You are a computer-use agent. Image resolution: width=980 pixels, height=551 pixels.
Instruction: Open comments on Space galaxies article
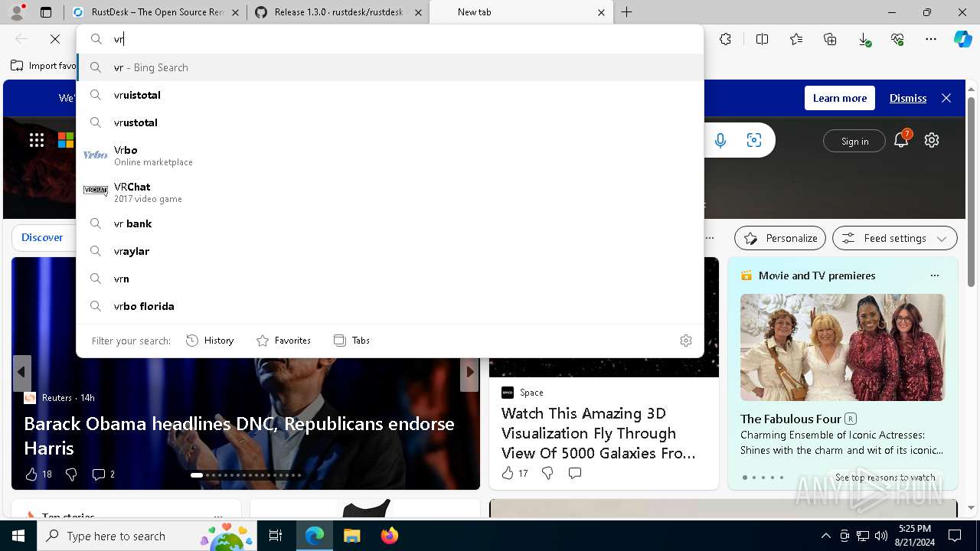(x=575, y=473)
